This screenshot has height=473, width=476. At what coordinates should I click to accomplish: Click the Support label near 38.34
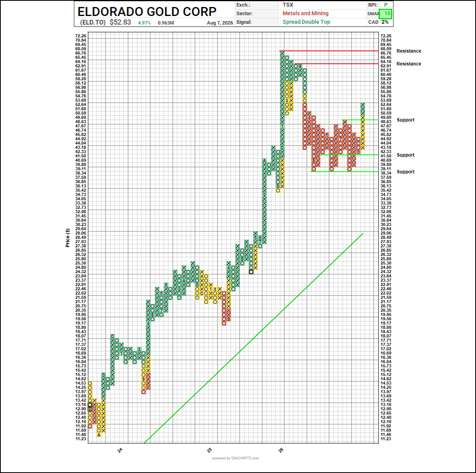click(405, 172)
